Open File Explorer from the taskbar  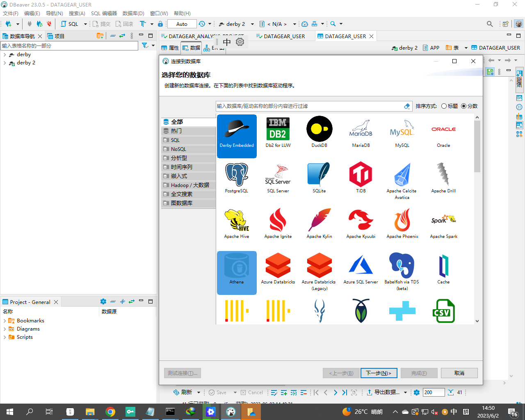pyautogui.click(x=90, y=412)
